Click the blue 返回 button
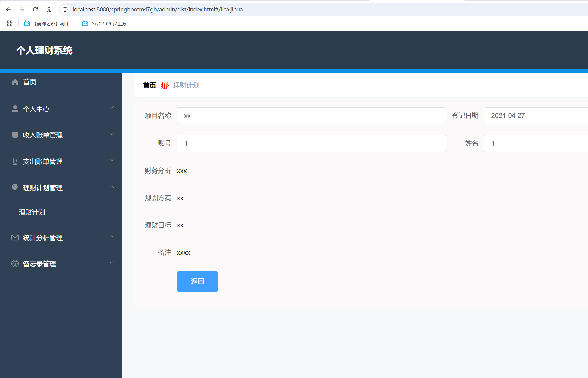 coord(197,281)
